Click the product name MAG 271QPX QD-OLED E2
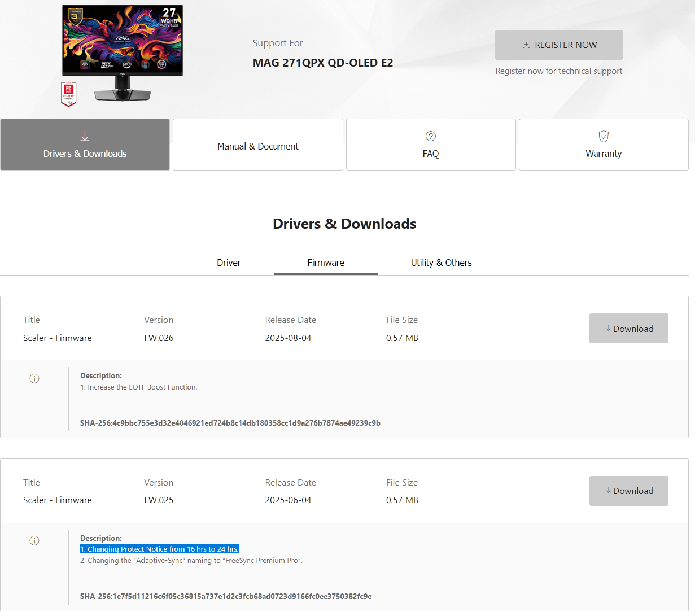The height and width of the screenshot is (616, 695). 323,63
